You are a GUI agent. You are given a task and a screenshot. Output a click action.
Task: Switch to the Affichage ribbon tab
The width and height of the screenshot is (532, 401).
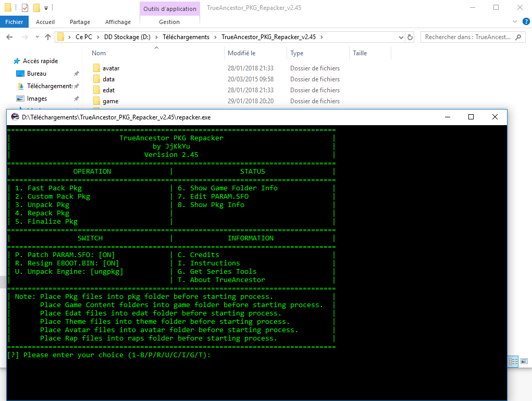point(118,22)
